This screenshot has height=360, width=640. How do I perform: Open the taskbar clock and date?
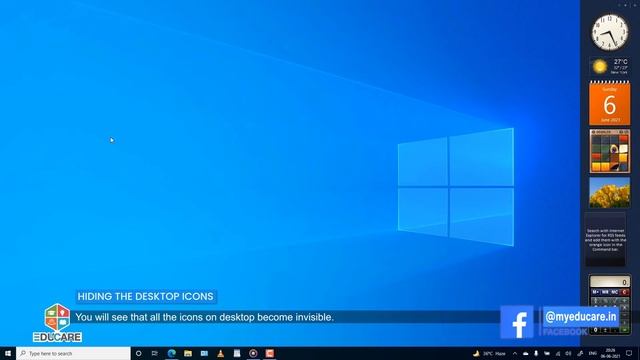pyautogui.click(x=611, y=353)
